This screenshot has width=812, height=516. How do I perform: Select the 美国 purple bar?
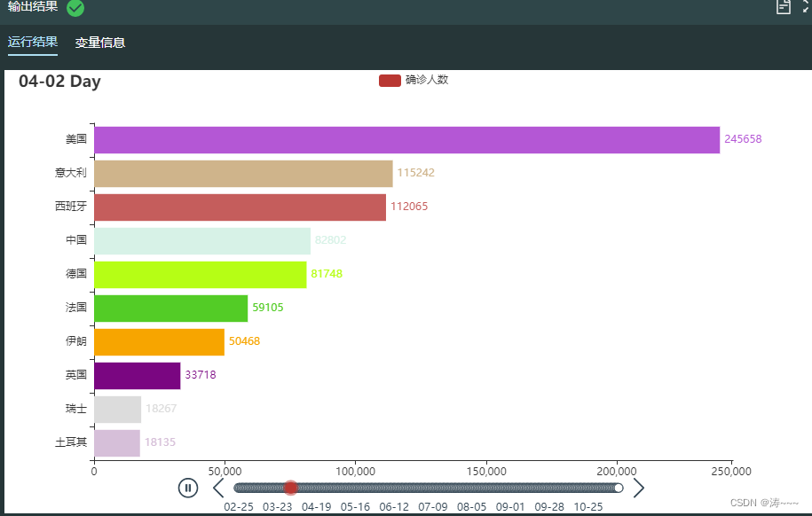click(x=406, y=140)
